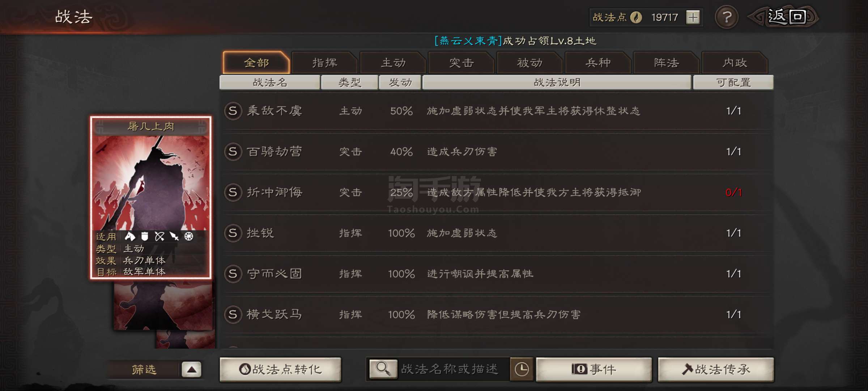
Task: Click the plus icon beside 战法点
Action: (693, 17)
